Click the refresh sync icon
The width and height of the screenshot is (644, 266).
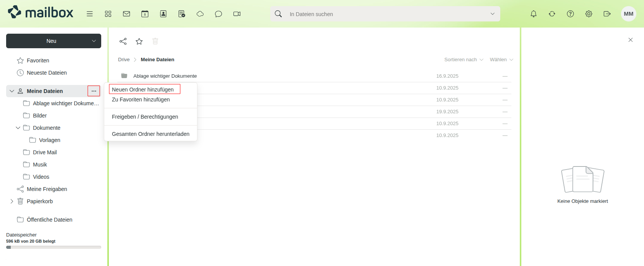pyautogui.click(x=552, y=14)
